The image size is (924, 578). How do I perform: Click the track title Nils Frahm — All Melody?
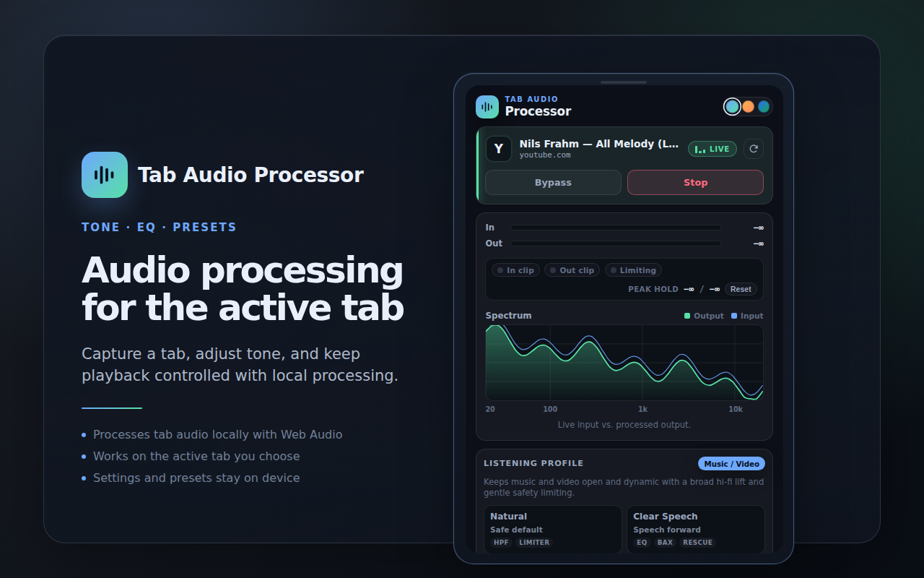[x=599, y=144]
